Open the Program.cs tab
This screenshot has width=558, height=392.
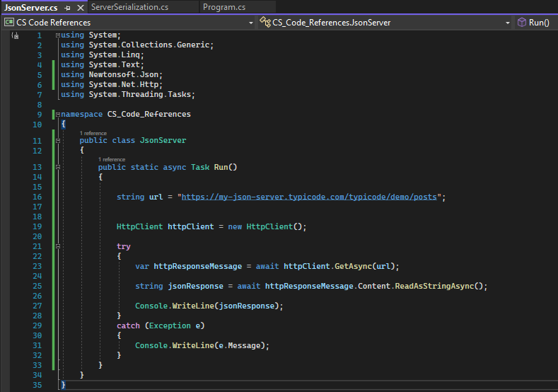coord(223,7)
